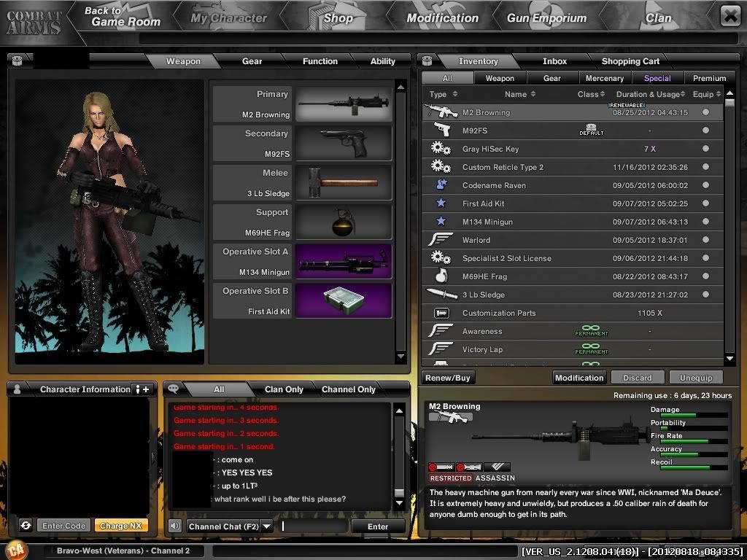Select the M69HE Frag grenade icon
The image size is (747, 560).
pos(344,222)
